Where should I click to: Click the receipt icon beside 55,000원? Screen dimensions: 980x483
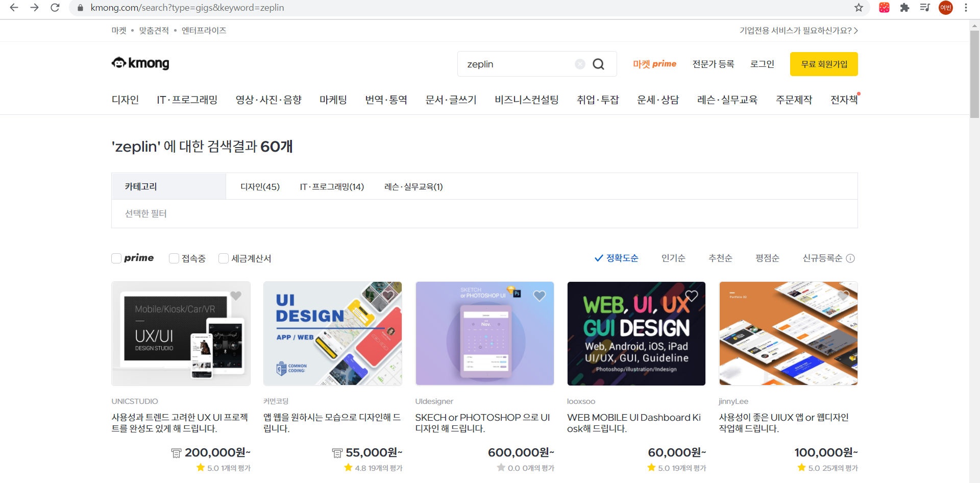[x=337, y=453]
